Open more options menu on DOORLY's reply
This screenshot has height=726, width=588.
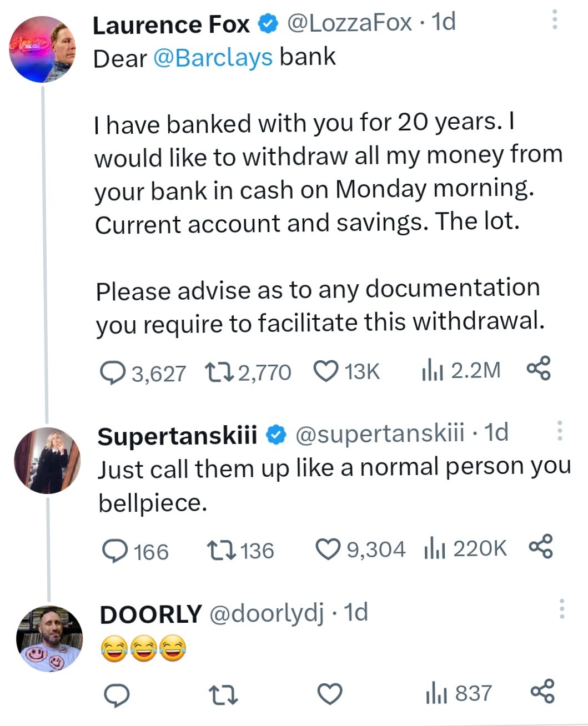point(563,611)
